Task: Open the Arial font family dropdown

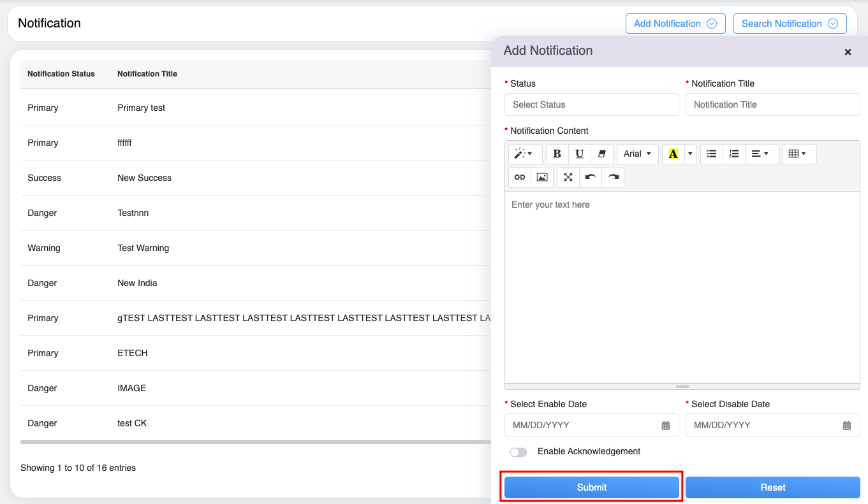Action: point(637,154)
